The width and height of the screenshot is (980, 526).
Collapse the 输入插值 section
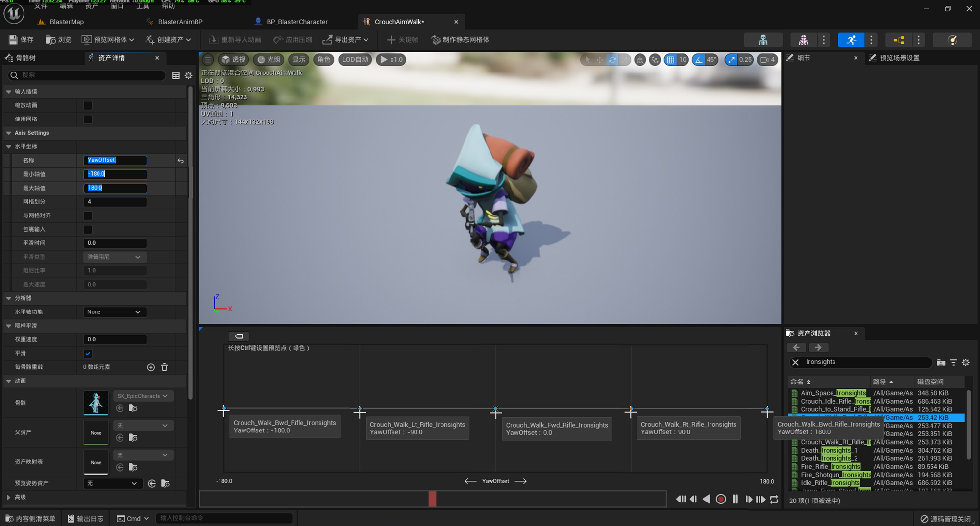point(8,92)
